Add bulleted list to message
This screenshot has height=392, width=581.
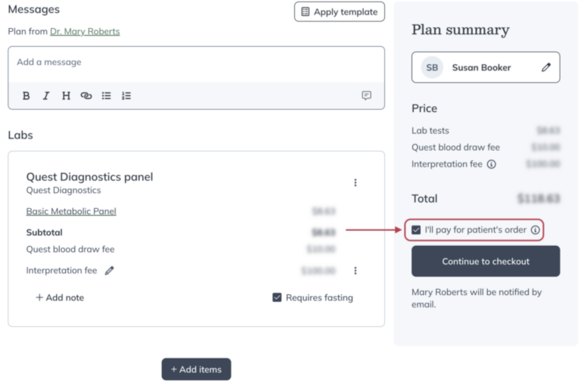point(107,96)
